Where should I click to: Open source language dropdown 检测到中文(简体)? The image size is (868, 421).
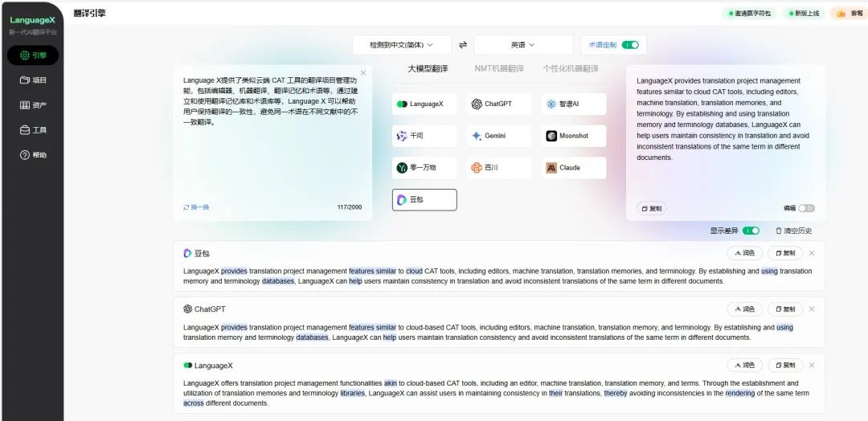point(401,45)
